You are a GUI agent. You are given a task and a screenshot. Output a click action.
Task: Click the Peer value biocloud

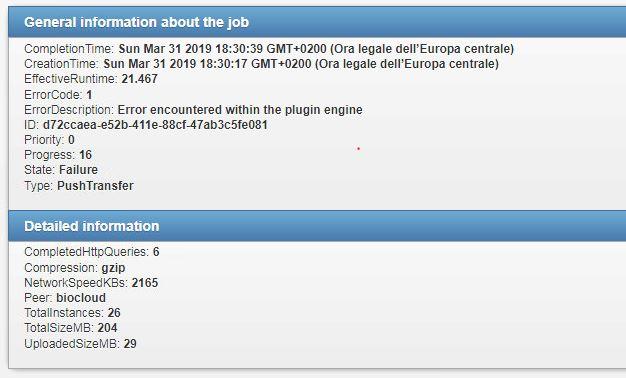(81, 298)
